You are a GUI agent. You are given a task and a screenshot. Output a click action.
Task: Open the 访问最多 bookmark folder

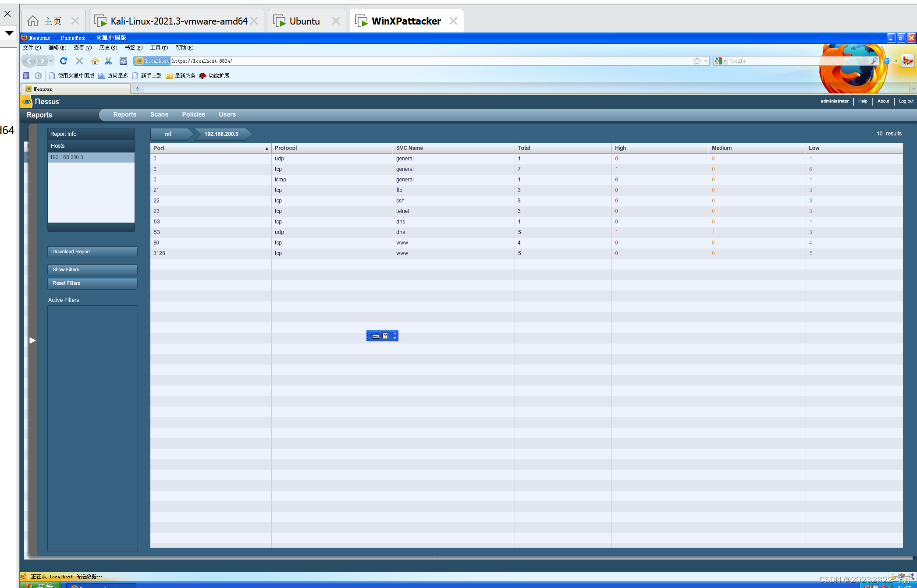(113, 76)
